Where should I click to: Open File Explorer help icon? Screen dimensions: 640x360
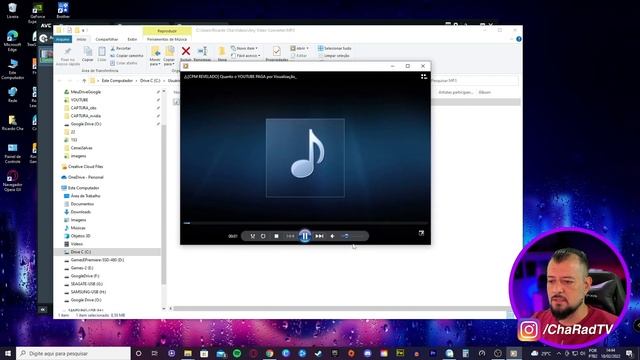coord(519,39)
